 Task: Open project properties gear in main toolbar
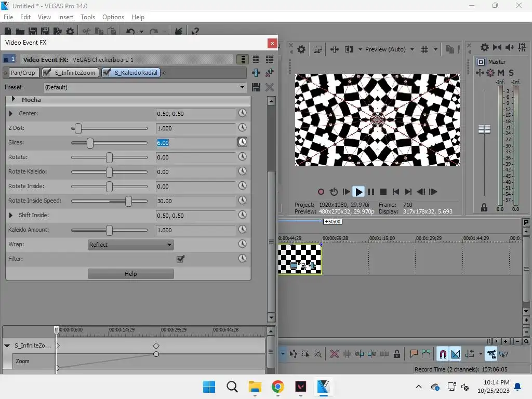(70, 31)
